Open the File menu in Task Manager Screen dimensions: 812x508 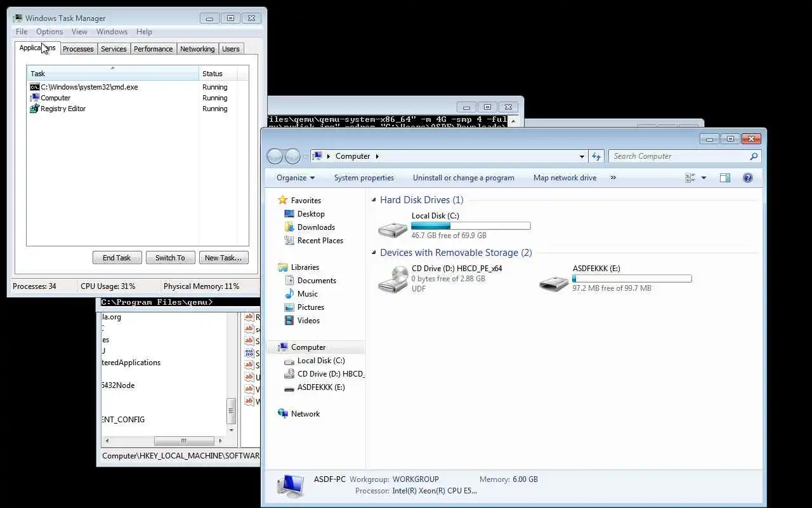(22, 32)
